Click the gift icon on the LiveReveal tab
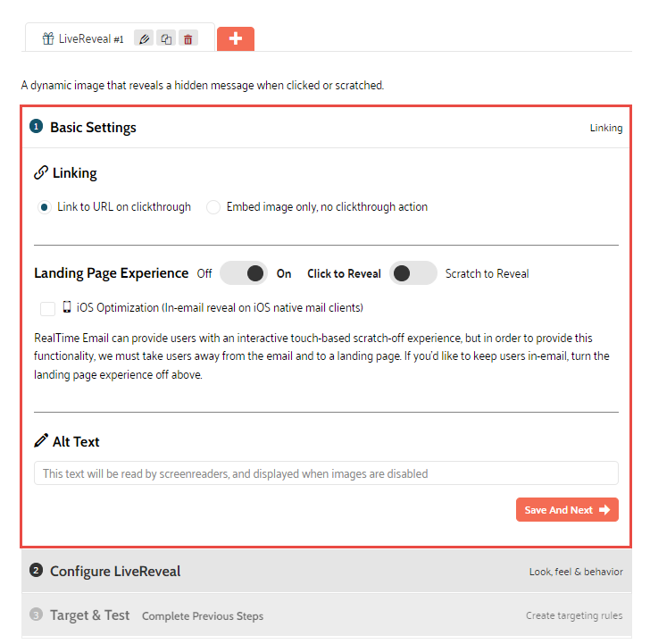This screenshot has height=644, width=650. [48, 39]
